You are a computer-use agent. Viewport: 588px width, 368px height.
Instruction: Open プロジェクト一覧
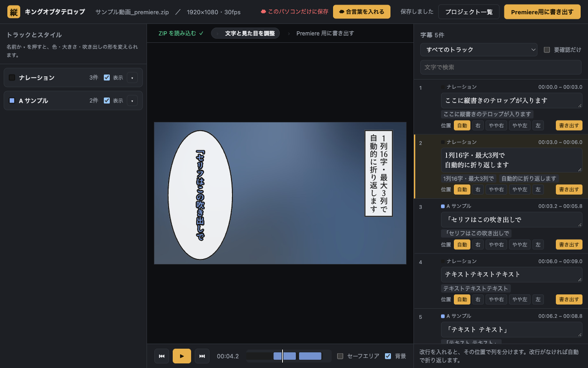[469, 12]
